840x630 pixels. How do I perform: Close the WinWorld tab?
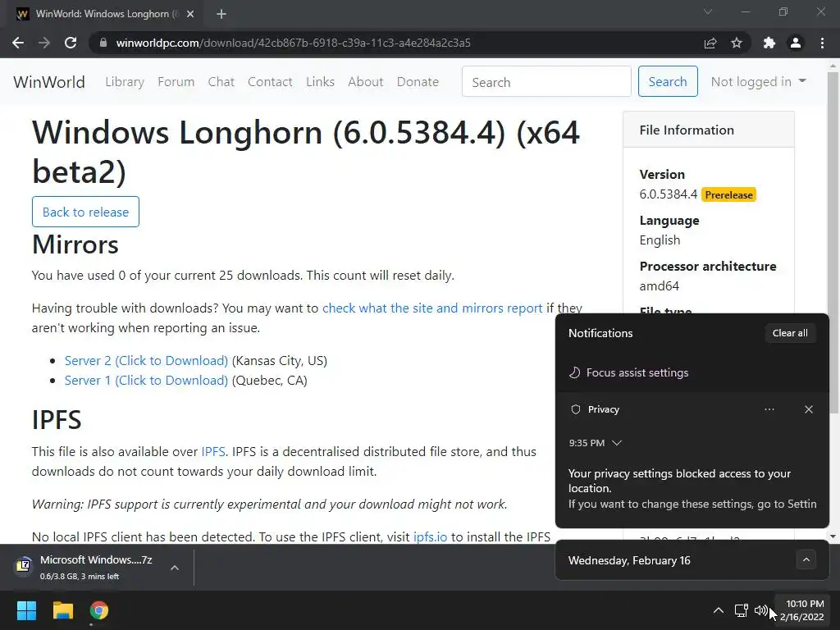190,14
